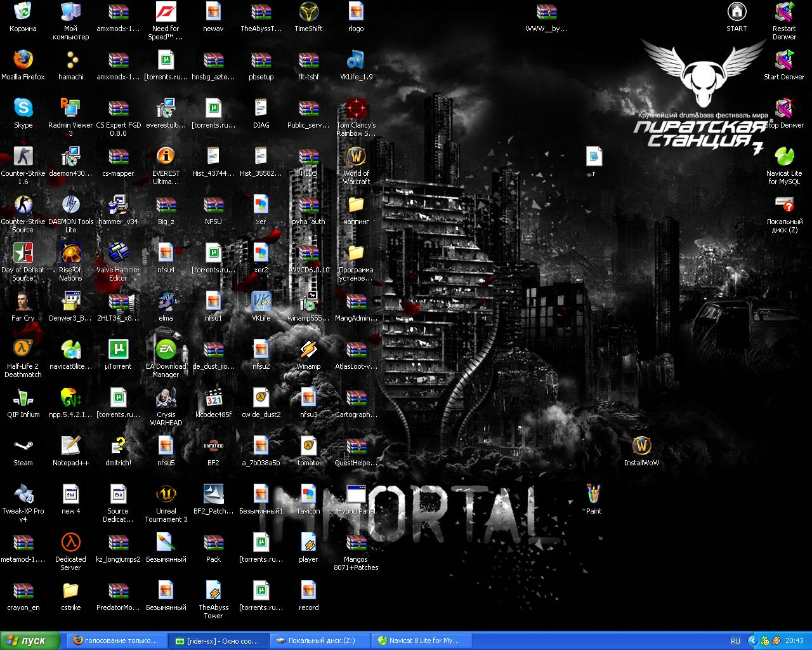Screen dimensions: 812x650
Task: Click the Корзина recycle bin icon
Action: [23, 12]
